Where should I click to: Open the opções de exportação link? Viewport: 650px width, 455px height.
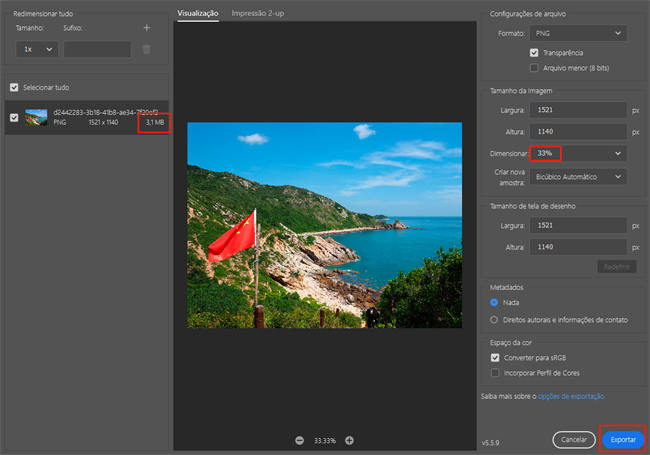click(571, 397)
